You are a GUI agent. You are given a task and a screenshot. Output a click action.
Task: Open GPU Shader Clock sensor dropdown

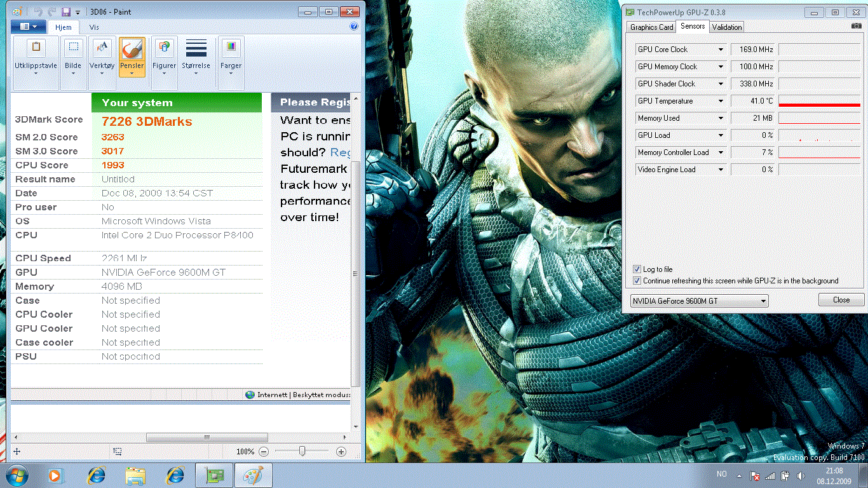tap(721, 84)
